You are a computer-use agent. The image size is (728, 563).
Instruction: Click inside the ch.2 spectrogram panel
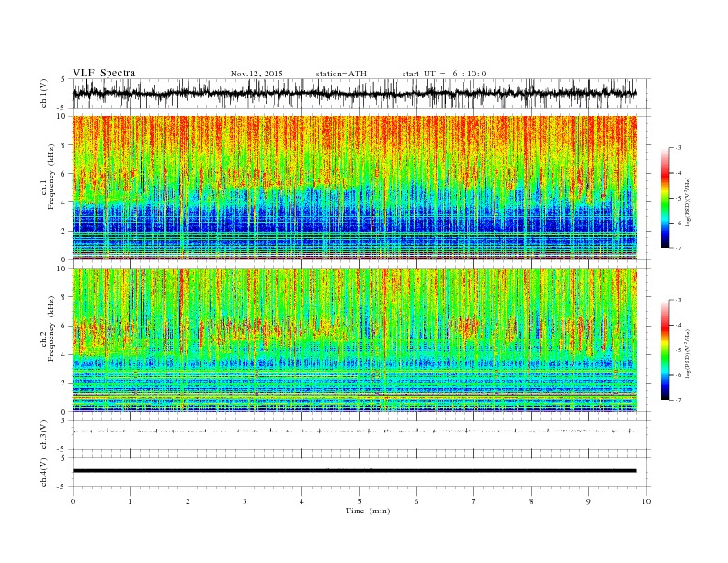354,340
